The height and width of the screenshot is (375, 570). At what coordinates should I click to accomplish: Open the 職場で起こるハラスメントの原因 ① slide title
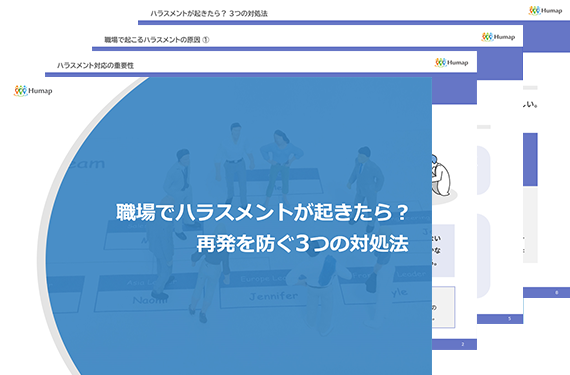pyautogui.click(x=157, y=40)
